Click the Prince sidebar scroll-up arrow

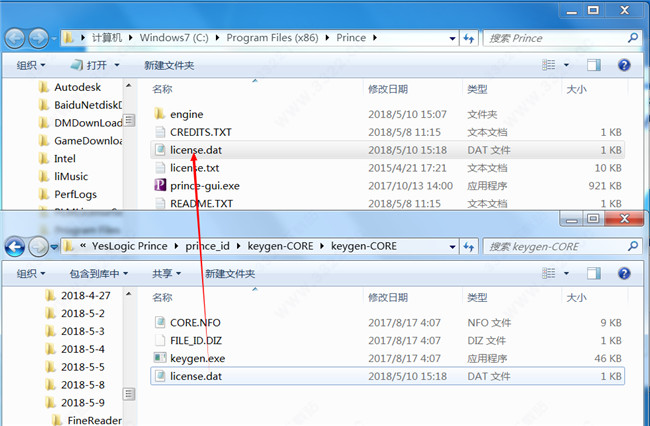click(x=129, y=86)
